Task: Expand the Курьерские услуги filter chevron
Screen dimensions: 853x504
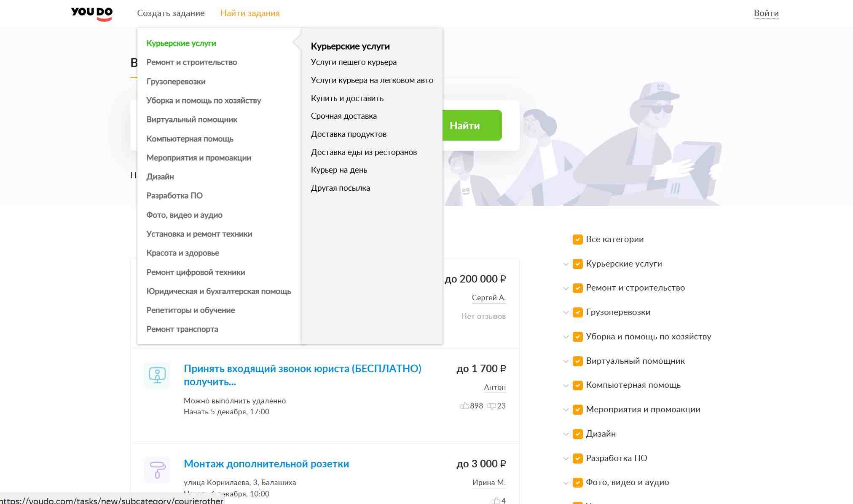Action: 566,264
